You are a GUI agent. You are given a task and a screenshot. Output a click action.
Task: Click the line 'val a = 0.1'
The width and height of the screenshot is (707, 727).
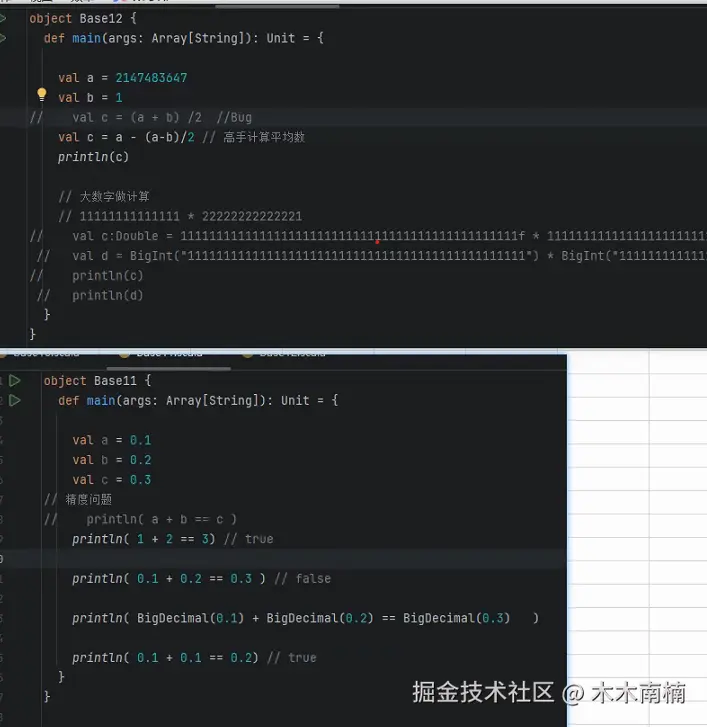coord(112,440)
